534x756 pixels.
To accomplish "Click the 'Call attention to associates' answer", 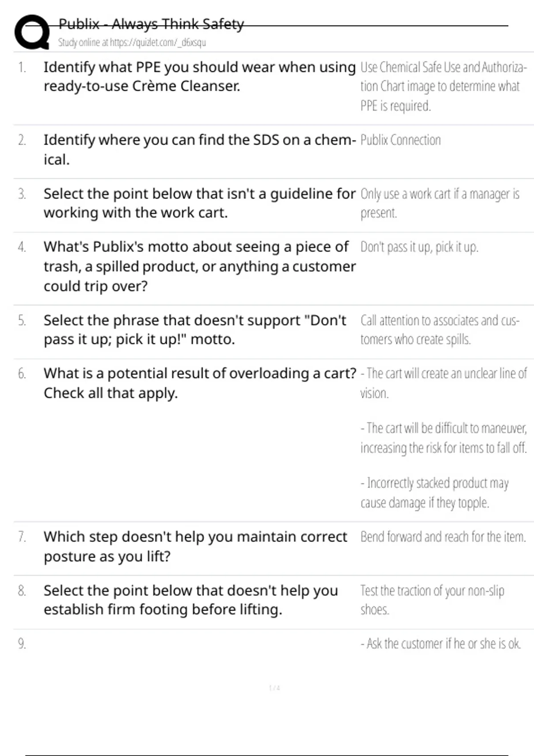I will [x=440, y=330].
